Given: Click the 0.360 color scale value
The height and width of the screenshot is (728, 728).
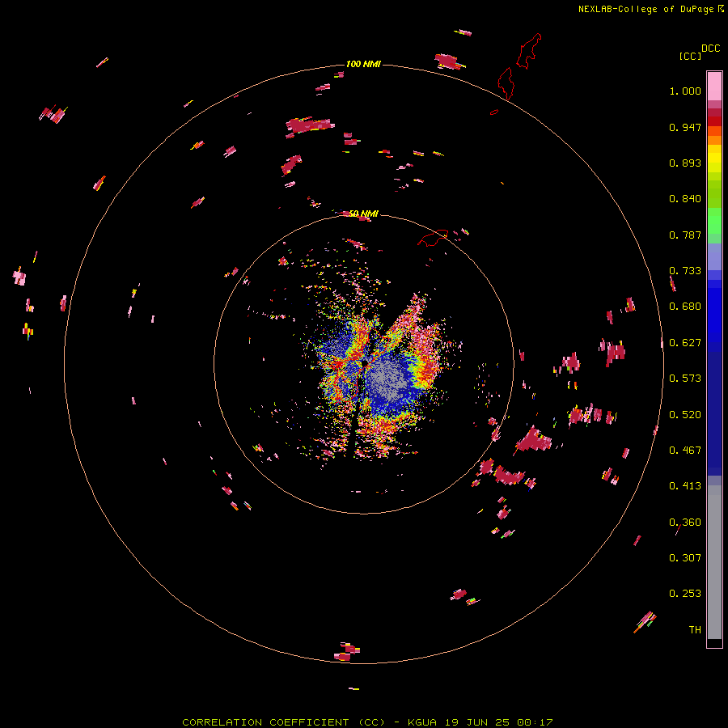Looking at the screenshot, I should click(685, 523).
